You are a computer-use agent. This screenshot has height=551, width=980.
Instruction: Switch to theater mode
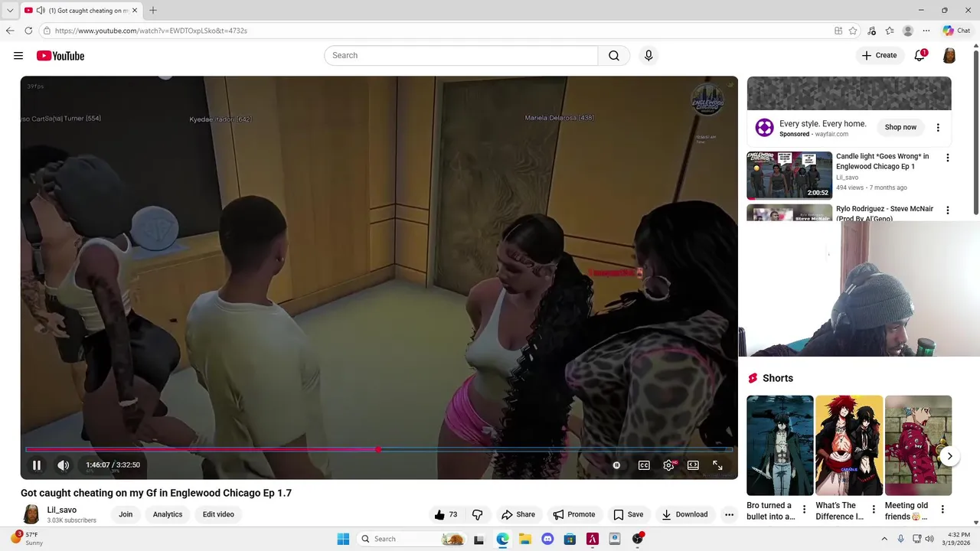pos(693,465)
